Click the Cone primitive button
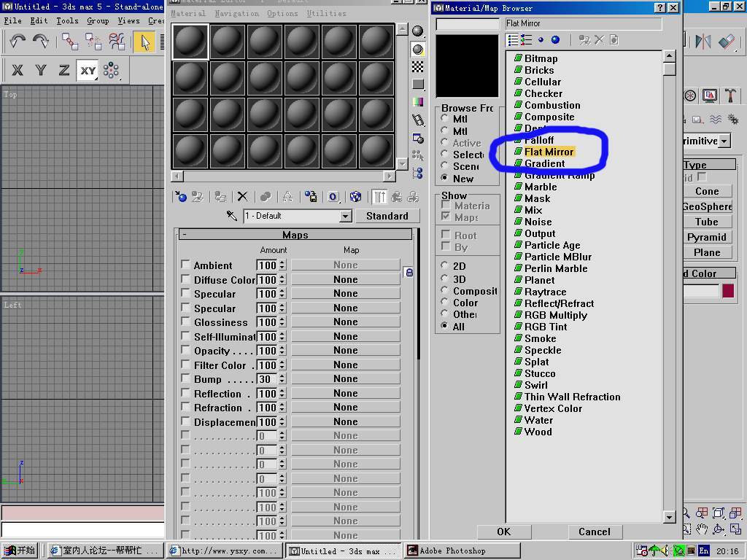The height and width of the screenshot is (560, 747). (x=707, y=191)
